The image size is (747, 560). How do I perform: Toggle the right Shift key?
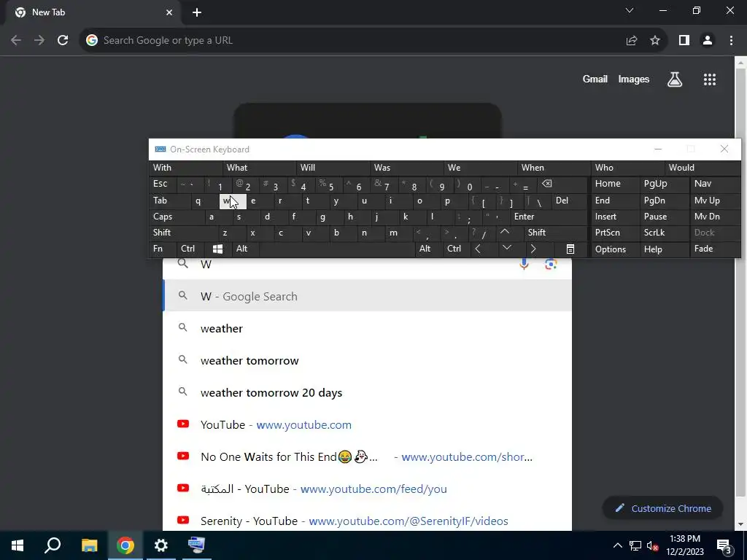point(555,233)
